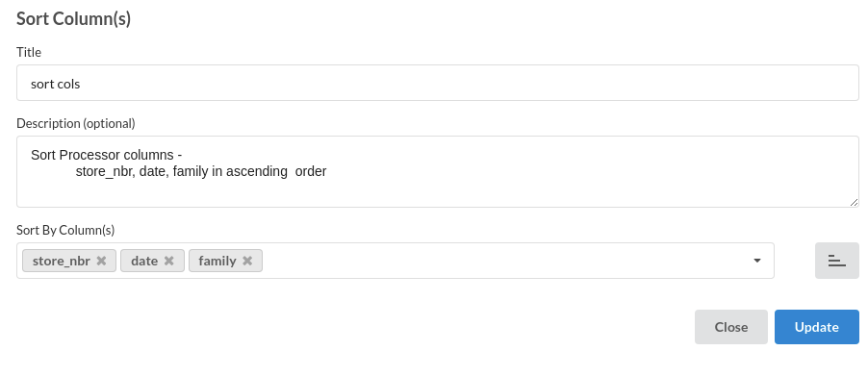Remove the date column tag
Screen dimensions: 868x376
pos(168,261)
